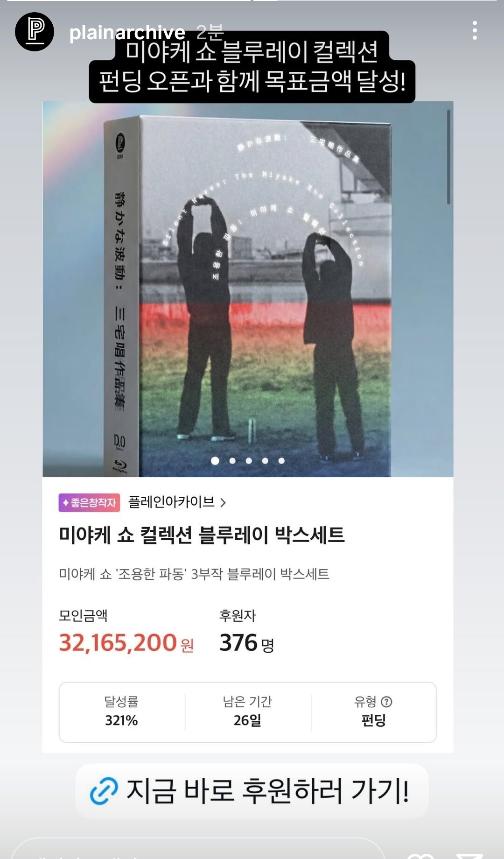
Task: Select the third carousel dot indicator
Action: (249, 461)
